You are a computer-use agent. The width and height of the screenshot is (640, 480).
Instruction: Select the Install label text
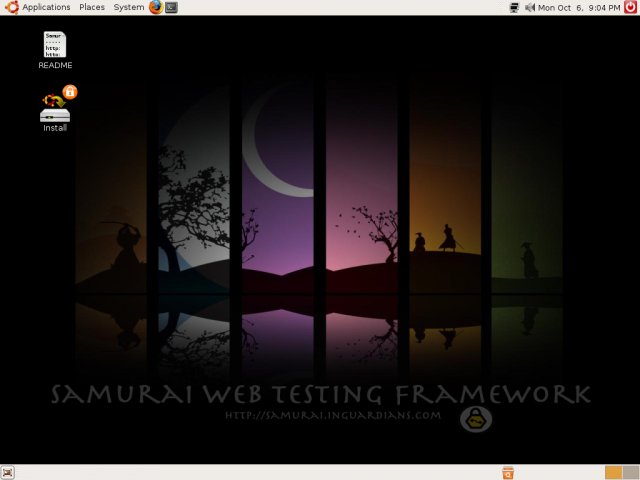click(x=55, y=128)
